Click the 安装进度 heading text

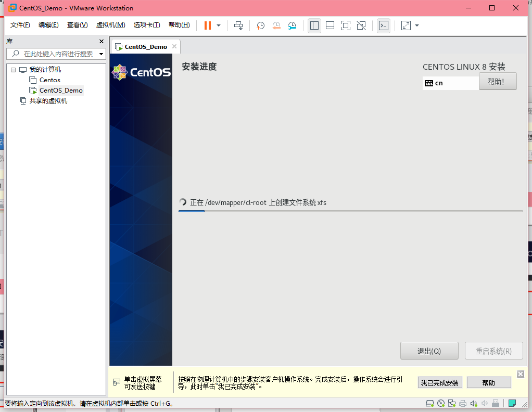(x=199, y=67)
